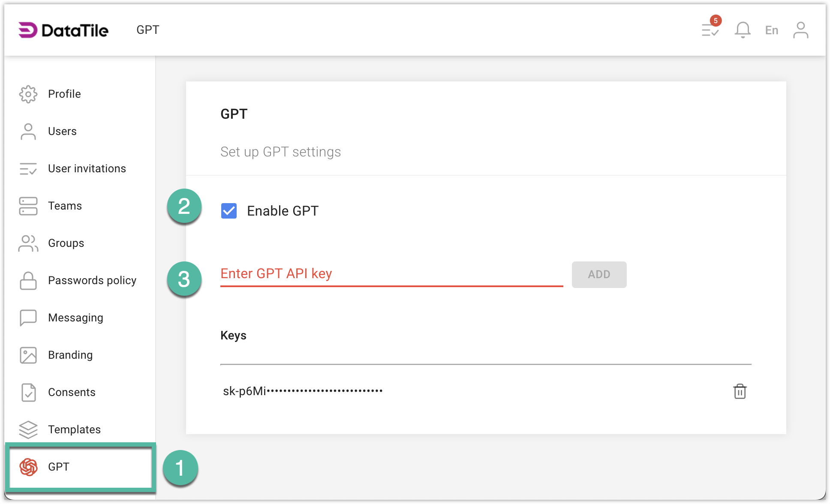Open Branding via the image icon
The height and width of the screenshot is (504, 830).
(x=28, y=355)
